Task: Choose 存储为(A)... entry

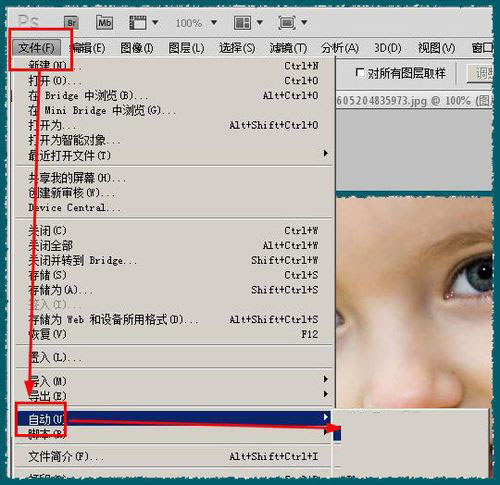Action: [174, 290]
